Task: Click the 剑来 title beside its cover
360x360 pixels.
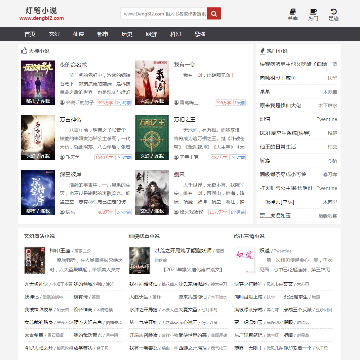Action: coord(179,174)
